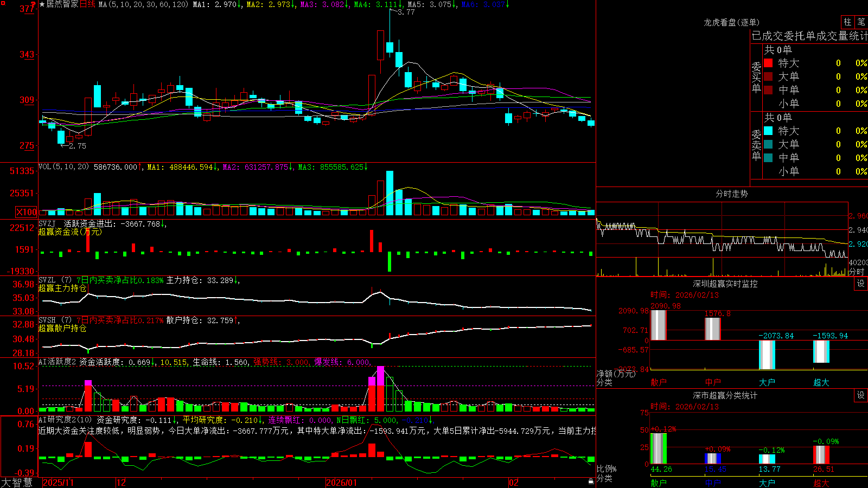The image size is (868, 488).
Task: Click the -2073.84 大户 net amount bar
Action: (767, 355)
